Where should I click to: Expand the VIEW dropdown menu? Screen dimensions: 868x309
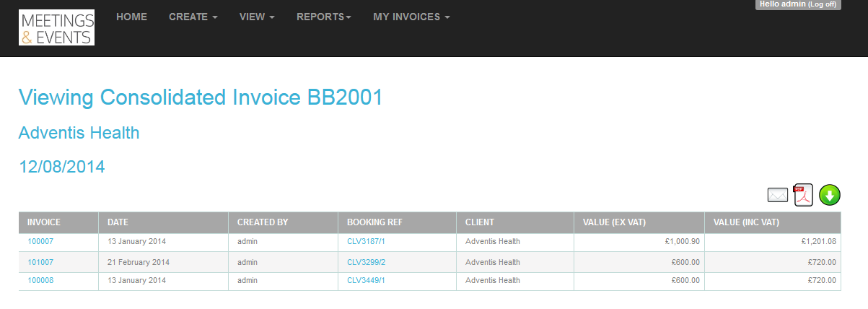click(257, 17)
